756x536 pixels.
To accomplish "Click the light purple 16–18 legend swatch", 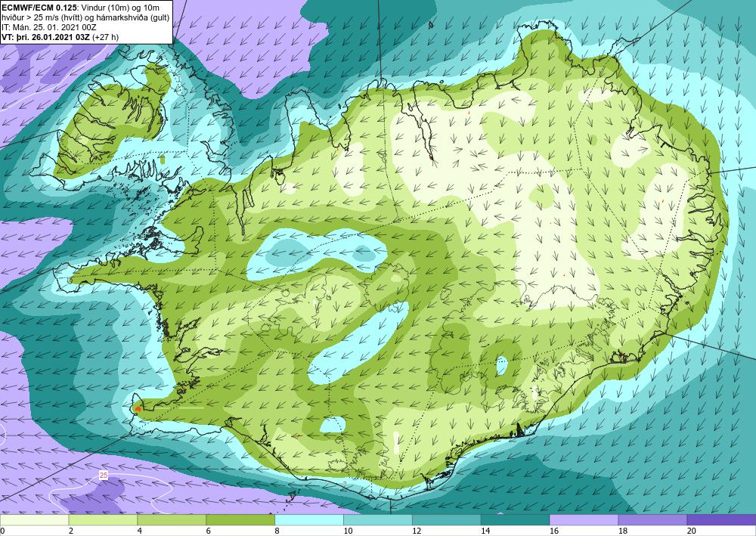I will [584, 519].
